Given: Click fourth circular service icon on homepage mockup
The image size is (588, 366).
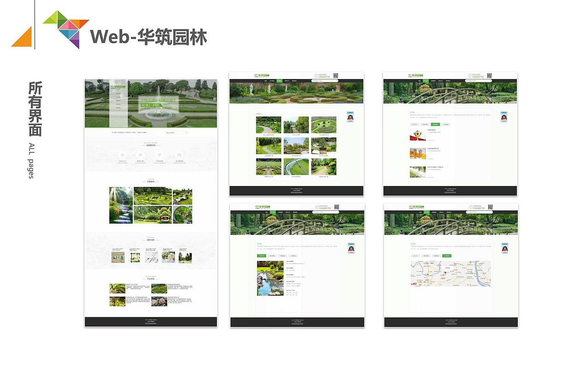Looking at the screenshot, I should (x=179, y=155).
